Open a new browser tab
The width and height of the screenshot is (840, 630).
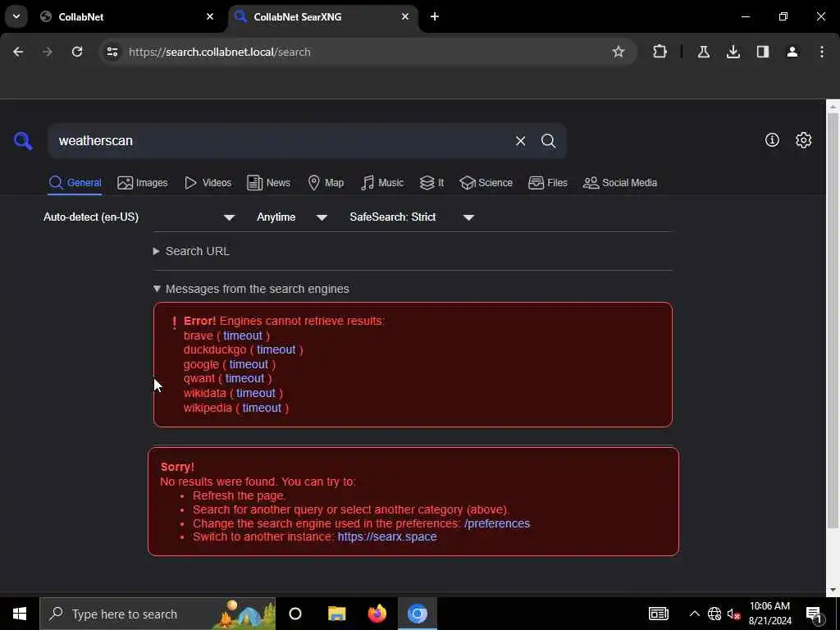435,16
